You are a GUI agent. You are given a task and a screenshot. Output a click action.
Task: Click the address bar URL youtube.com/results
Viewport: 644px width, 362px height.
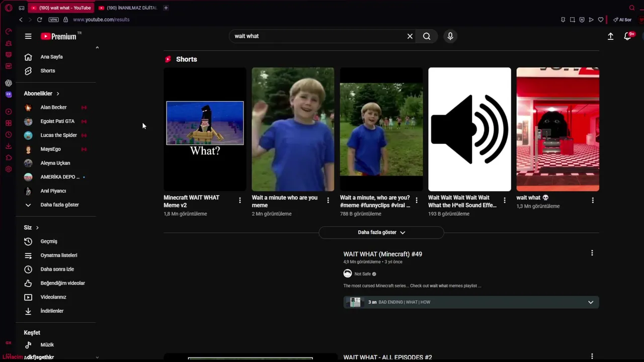[x=101, y=20]
